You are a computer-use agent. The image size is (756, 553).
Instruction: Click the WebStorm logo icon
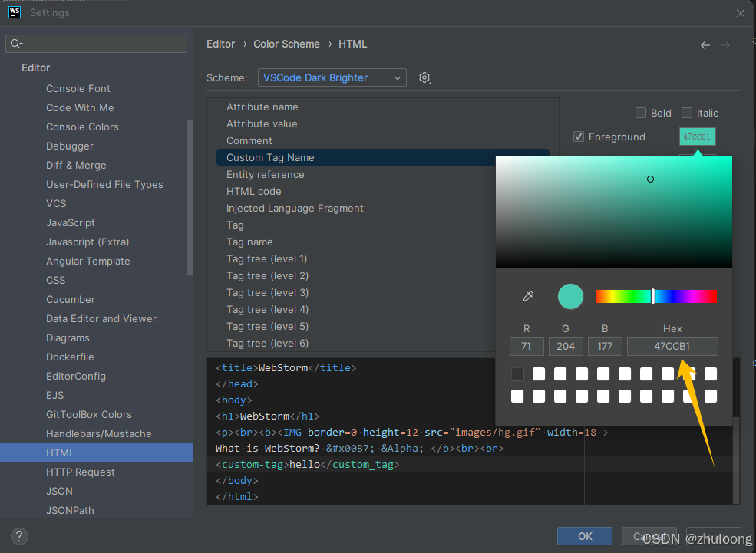click(15, 12)
